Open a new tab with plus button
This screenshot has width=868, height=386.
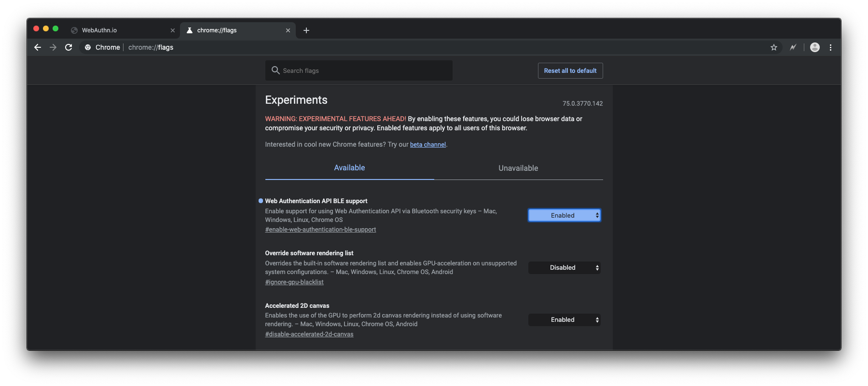[306, 30]
